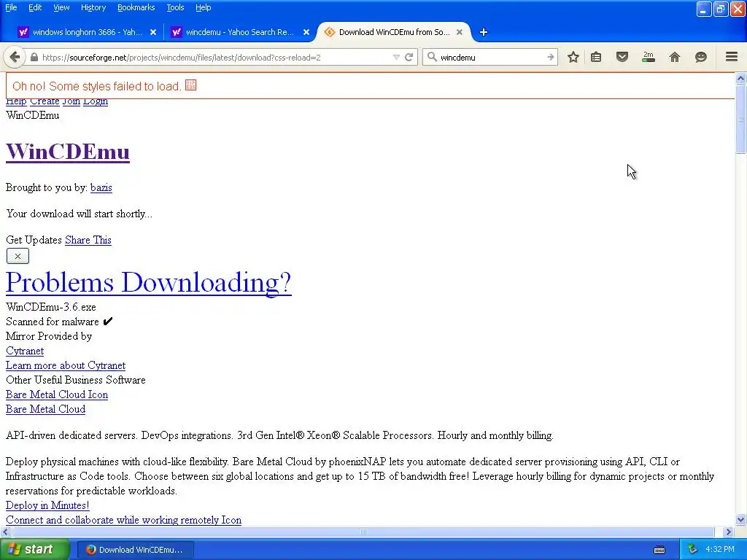Screen dimensions: 747x560
Task: Submit search with the arrow button
Action: 551,57
